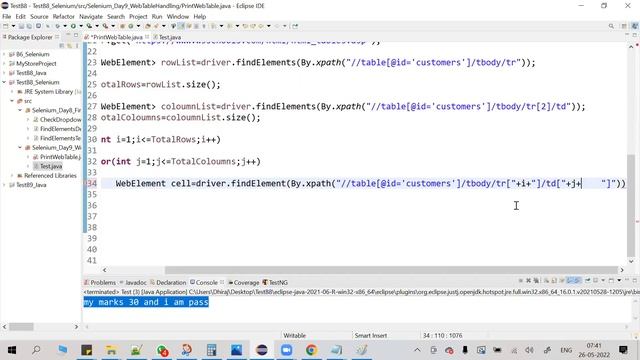
Task: Open Zoom from the taskbar
Action: point(287,350)
